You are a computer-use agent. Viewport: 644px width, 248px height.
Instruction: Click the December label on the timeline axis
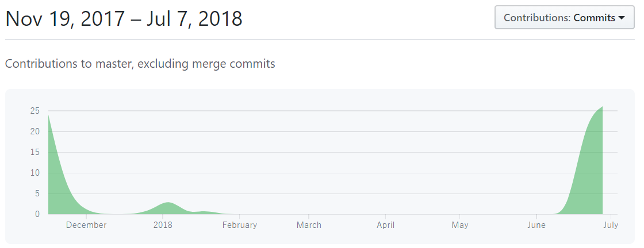point(86,225)
